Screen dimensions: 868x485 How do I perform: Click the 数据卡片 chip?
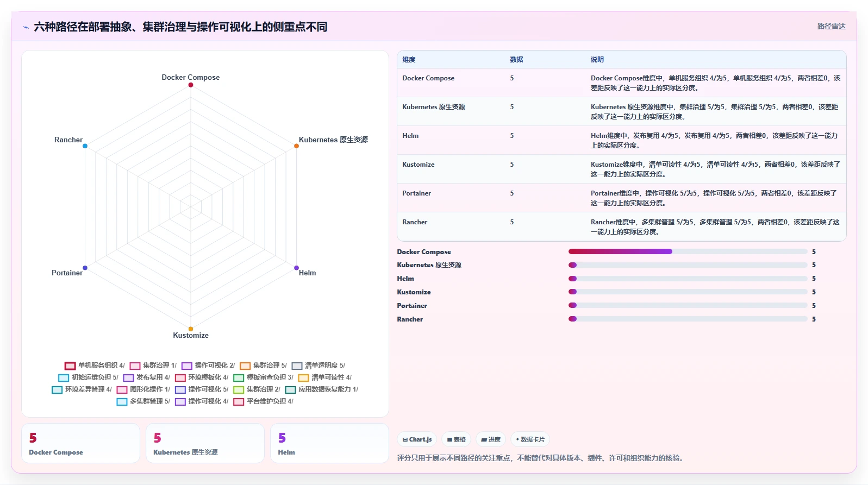[530, 439]
